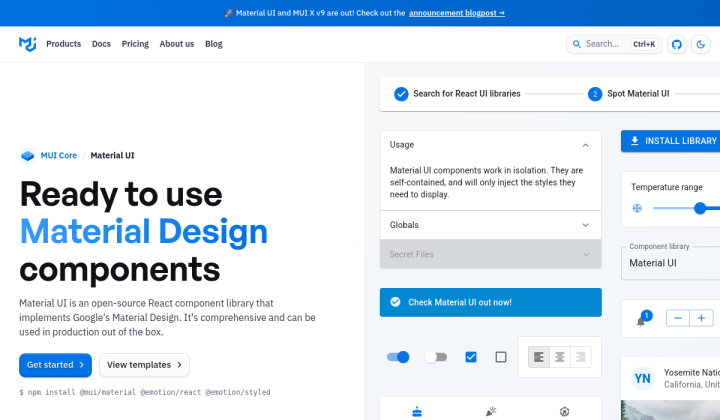
Task: Click the View templates button
Action: click(144, 365)
